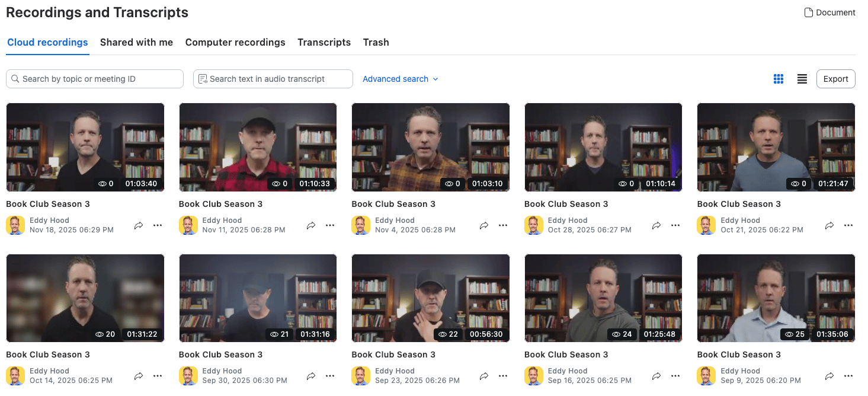Switch to grid view layout
The width and height of the screenshot is (868, 396).
click(x=779, y=79)
